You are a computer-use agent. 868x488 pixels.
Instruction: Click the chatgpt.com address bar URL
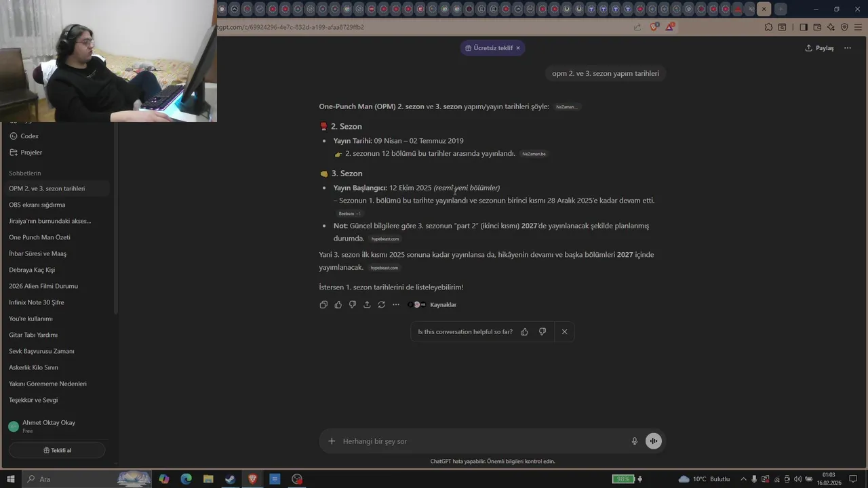coord(290,27)
